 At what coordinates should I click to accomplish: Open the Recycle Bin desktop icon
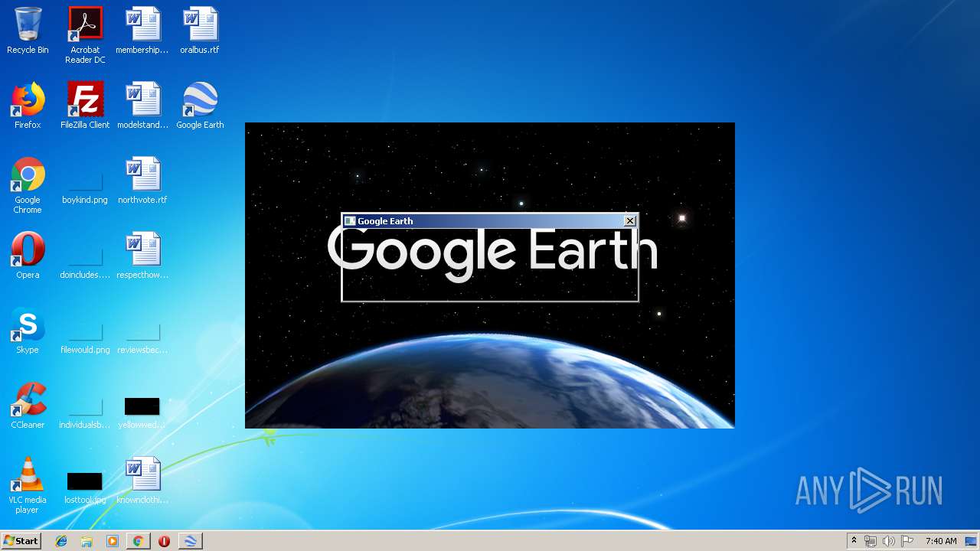(x=28, y=31)
